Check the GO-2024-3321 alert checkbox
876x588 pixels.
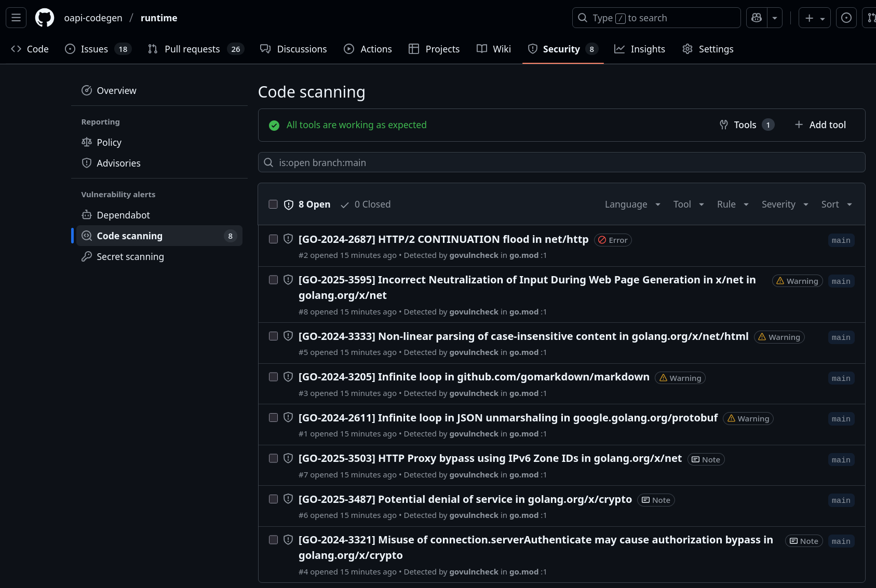pos(273,540)
